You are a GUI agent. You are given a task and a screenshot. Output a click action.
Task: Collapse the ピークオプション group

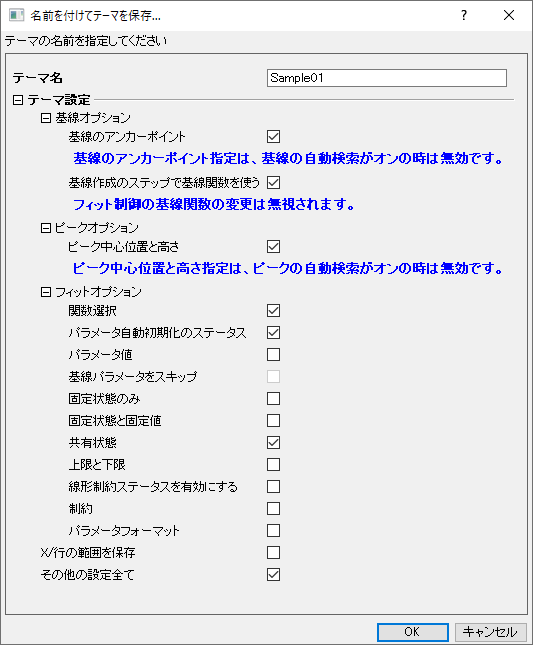(x=46, y=228)
